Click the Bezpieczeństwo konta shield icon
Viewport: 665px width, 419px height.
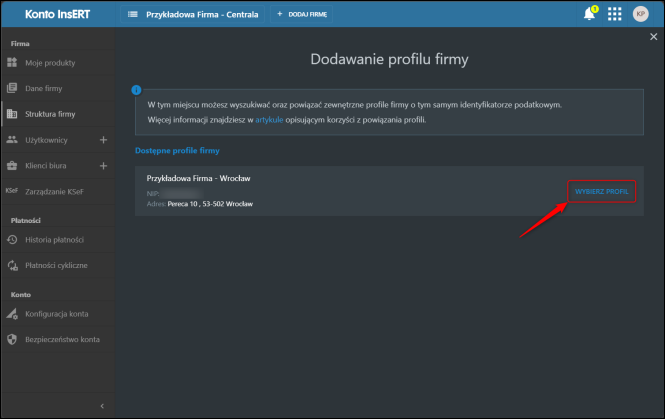12,340
